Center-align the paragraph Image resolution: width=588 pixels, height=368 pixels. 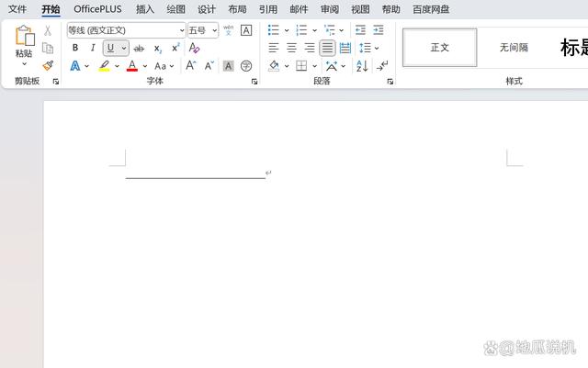point(291,48)
